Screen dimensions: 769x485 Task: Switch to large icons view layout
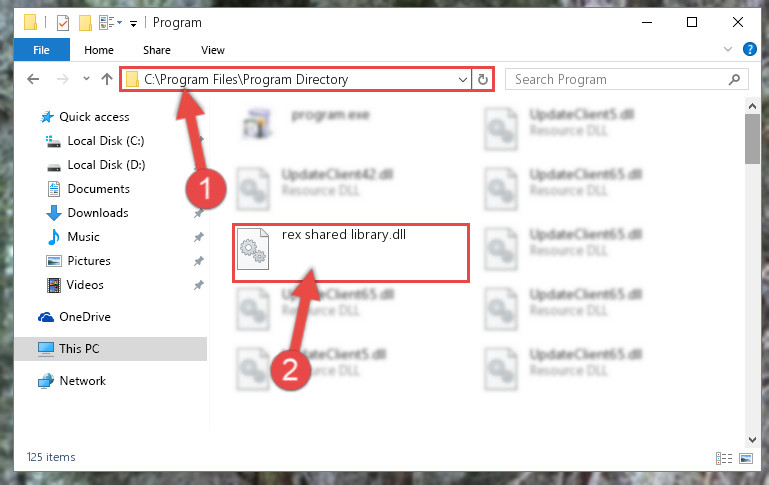pyautogui.click(x=746, y=459)
